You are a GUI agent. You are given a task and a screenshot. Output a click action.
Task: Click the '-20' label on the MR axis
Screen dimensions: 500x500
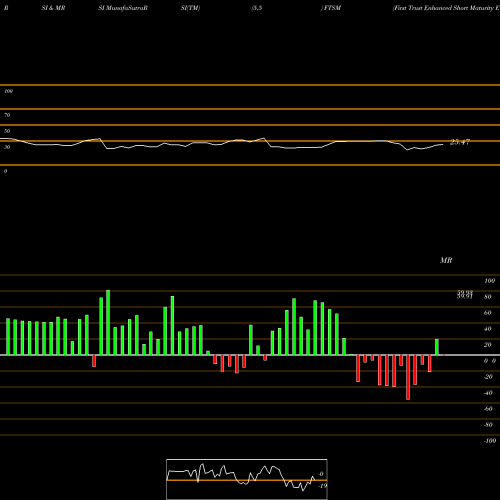[488, 377]
